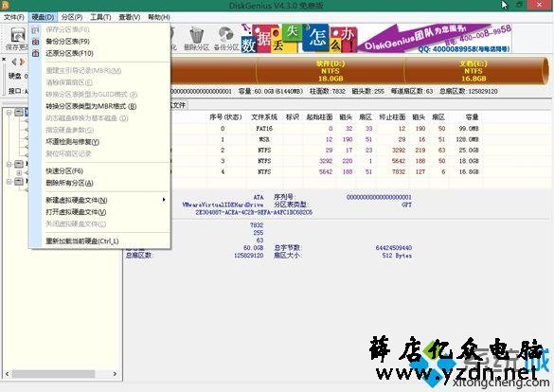
Task: Close the open 硬盘(D) menu header
Action: [43, 17]
